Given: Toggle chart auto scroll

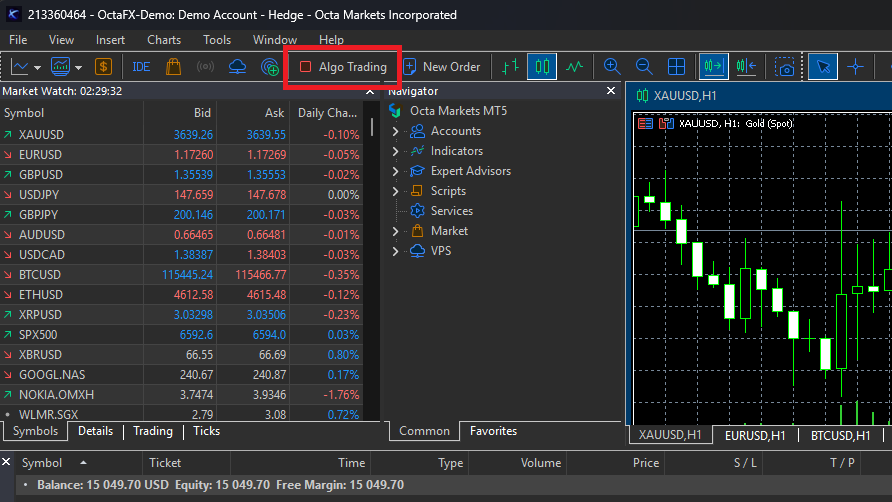Looking at the screenshot, I should 713,67.
